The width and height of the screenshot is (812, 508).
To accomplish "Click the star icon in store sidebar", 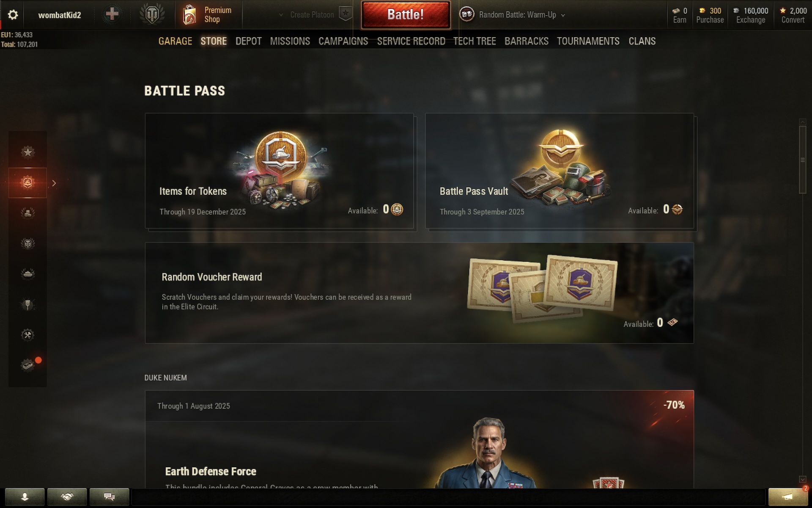I will coord(28,152).
